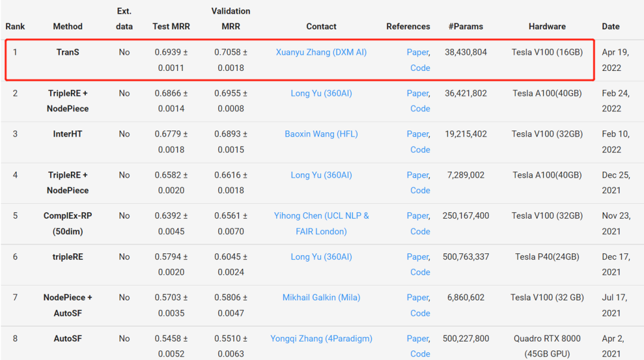Click the Paper link for AutoSF rank 8
Screen dimensions: 644x360
coord(417,339)
